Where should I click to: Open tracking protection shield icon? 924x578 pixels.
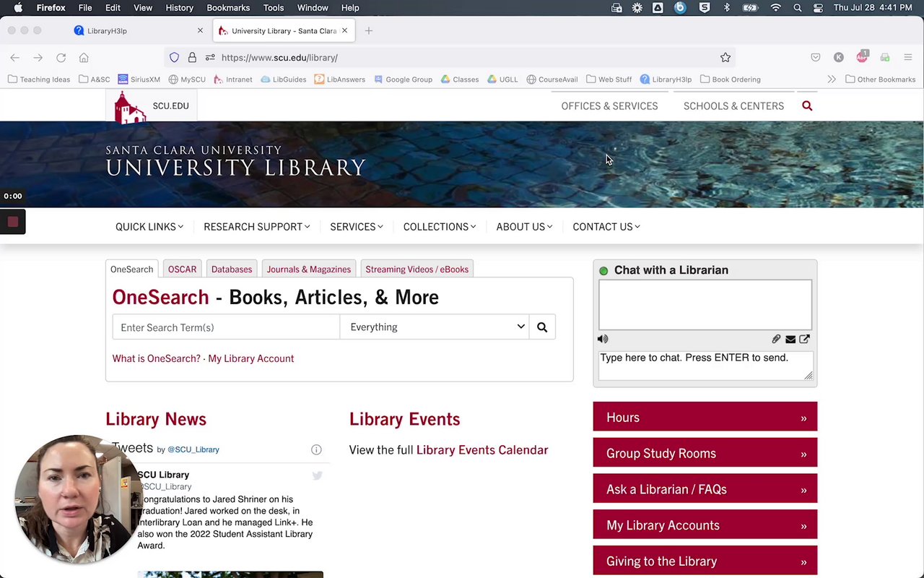174,58
